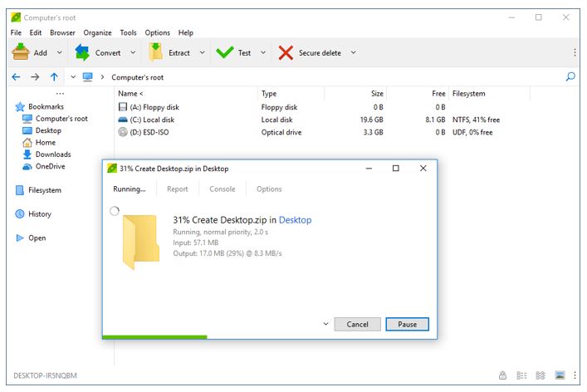587x392 pixels.
Task: Click the green progress bar
Action: (x=154, y=337)
